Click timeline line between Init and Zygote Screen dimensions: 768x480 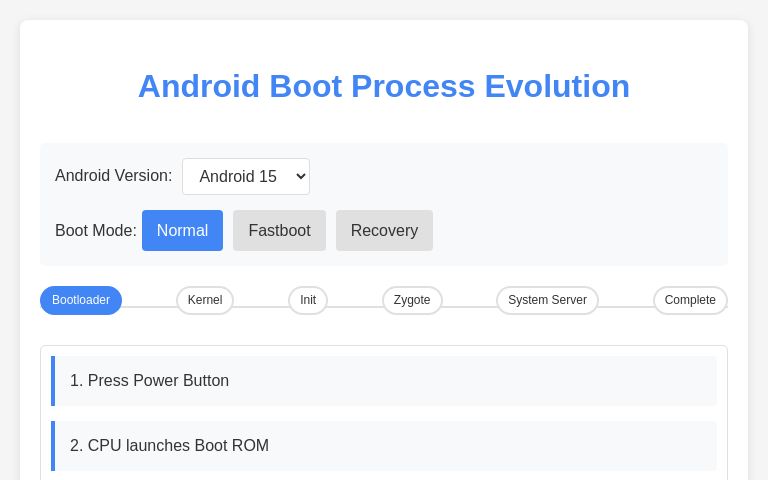[x=355, y=306]
